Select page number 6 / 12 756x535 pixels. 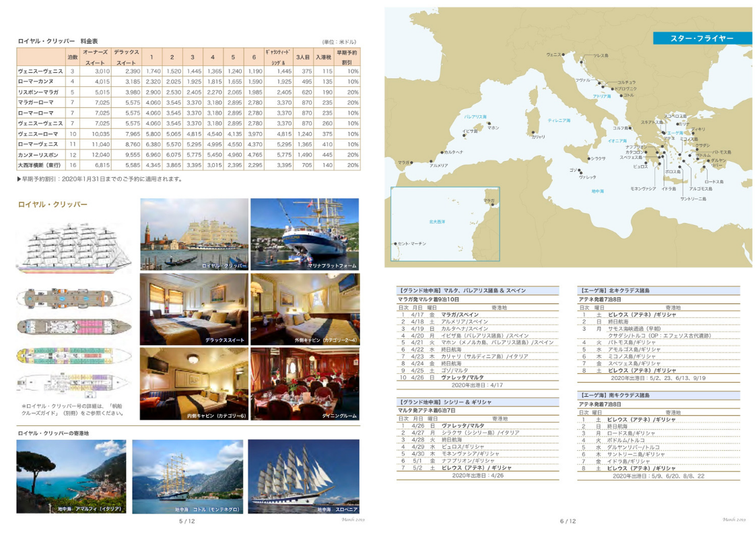pyautogui.click(x=568, y=521)
